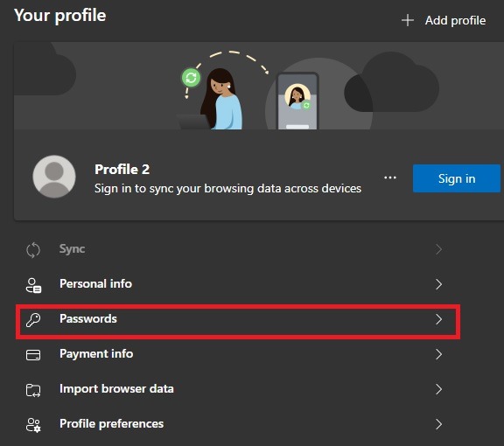Click the Personal info person-card icon

click(33, 285)
